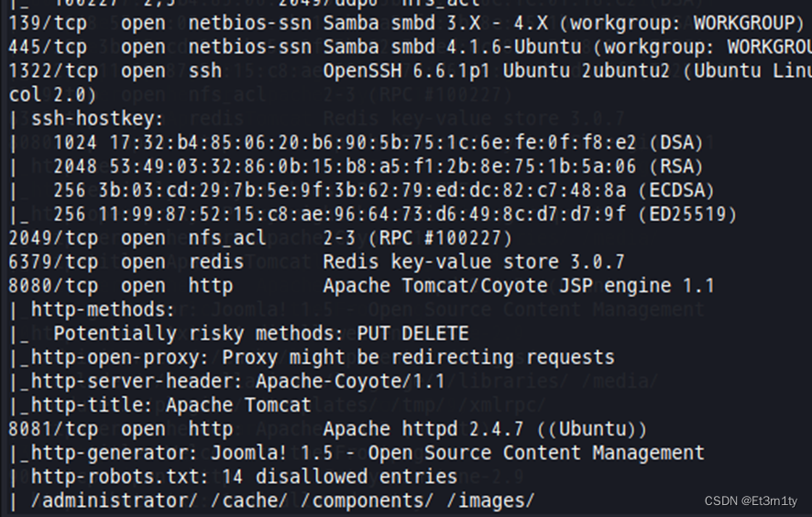Click the Redis key-value store 3.0.7 text

pyautogui.click(x=474, y=261)
